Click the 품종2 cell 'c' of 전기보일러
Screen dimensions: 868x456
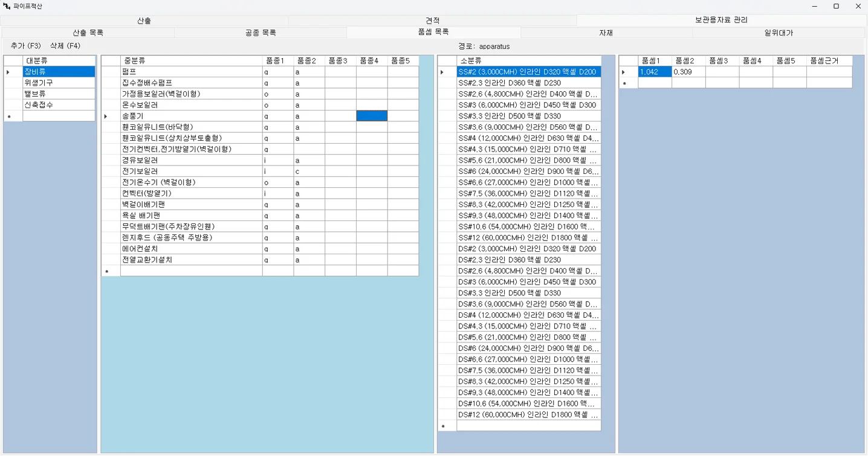click(309, 172)
